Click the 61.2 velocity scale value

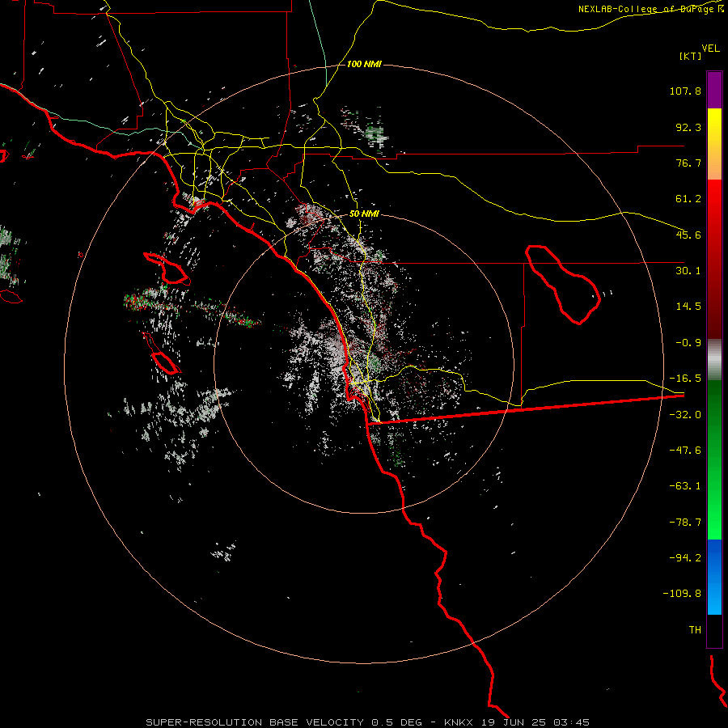pos(688,199)
